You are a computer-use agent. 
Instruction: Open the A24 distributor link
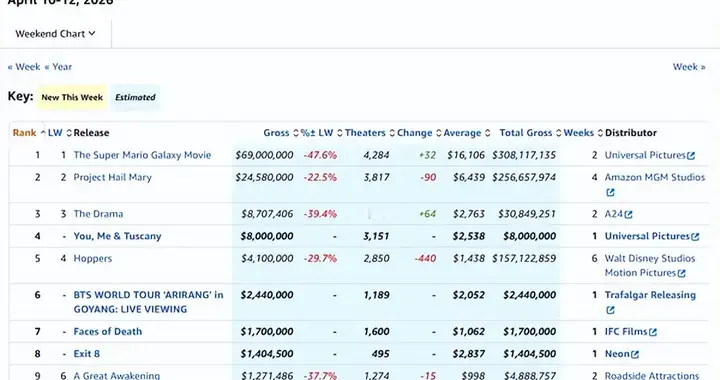click(613, 214)
